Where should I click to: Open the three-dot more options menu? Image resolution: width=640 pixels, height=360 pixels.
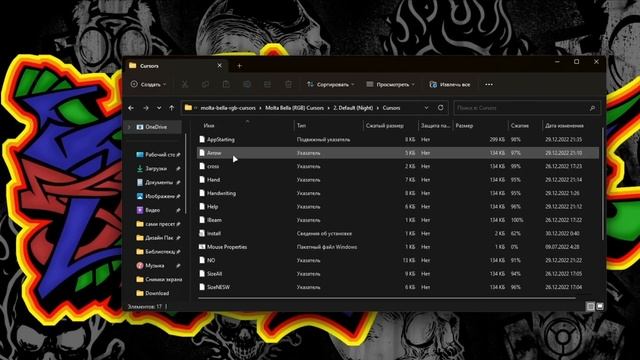489,84
